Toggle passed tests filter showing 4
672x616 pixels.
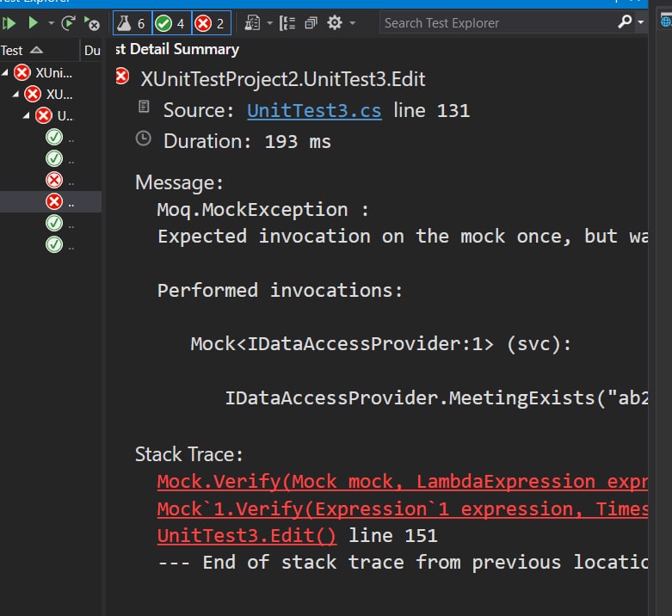[172, 23]
